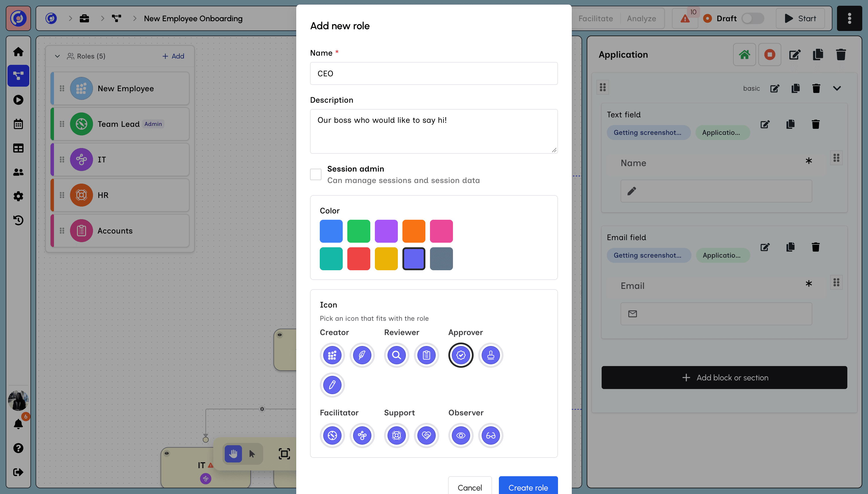Pick the clipboard Reviewer icon

426,355
